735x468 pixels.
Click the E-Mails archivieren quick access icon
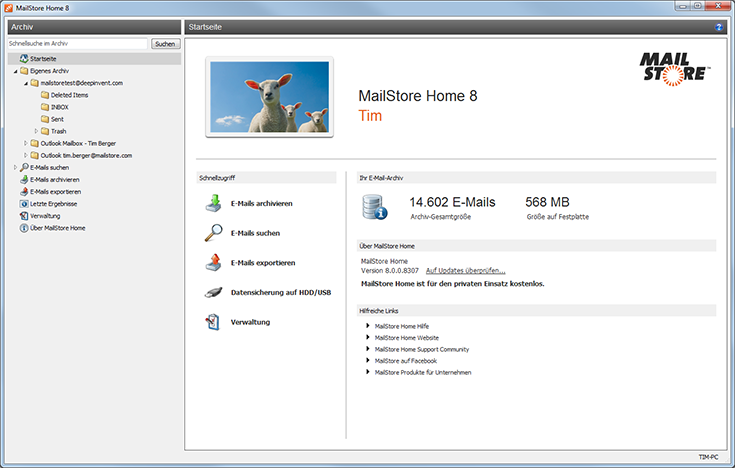[213, 203]
